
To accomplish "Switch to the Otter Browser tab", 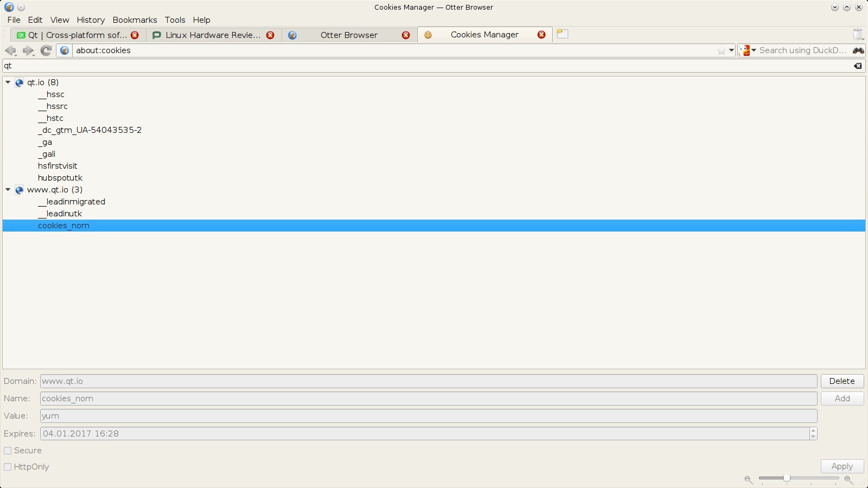I will (349, 35).
